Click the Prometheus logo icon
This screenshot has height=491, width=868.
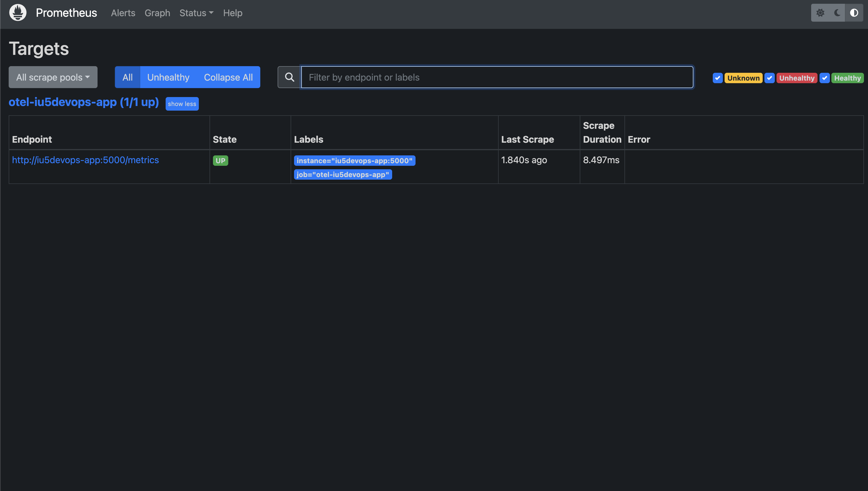click(18, 12)
